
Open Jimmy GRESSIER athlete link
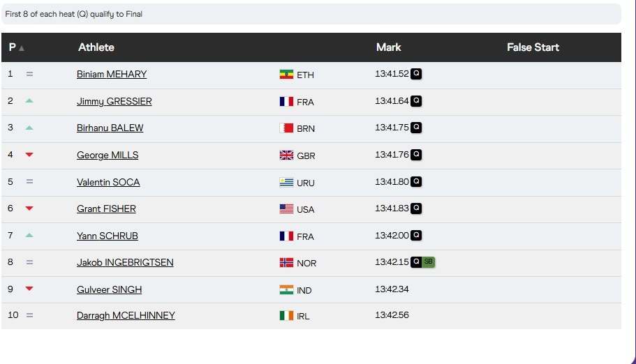point(114,101)
